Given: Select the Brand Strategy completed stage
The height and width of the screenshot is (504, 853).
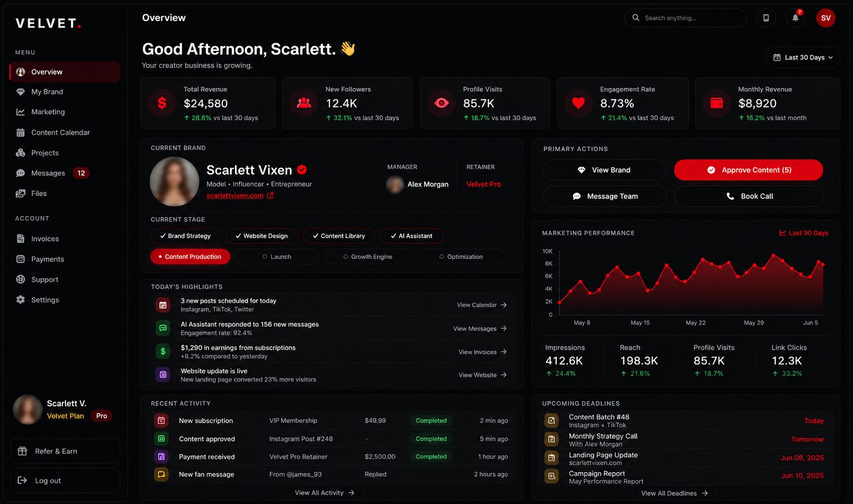Looking at the screenshot, I should [x=185, y=236].
